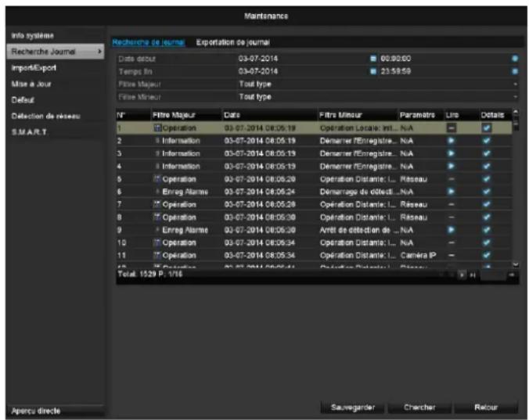Click the Chercher button
The image size is (529, 420).
[x=419, y=407]
